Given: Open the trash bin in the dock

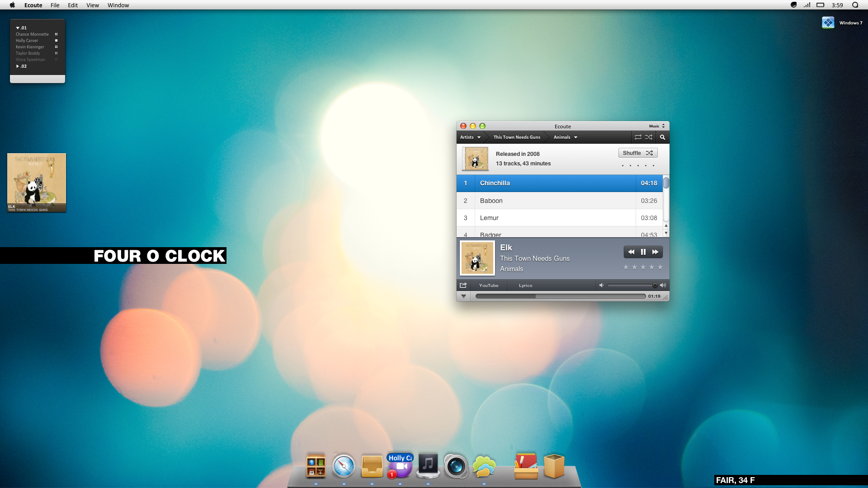Looking at the screenshot, I should click(554, 466).
